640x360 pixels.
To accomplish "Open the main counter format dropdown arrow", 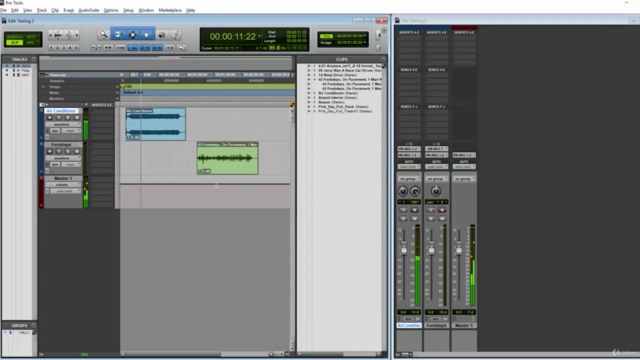I will 259,36.
